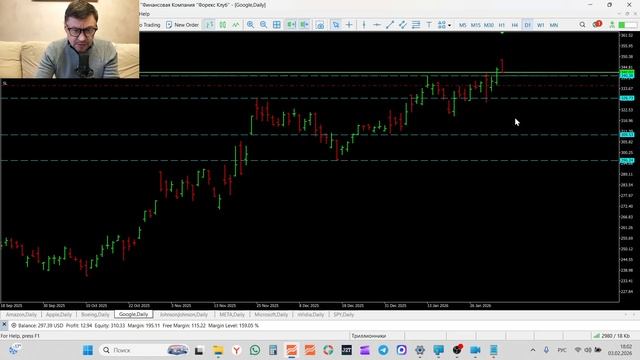
Task: Click the connection status 2980 / 18 Kb
Action: [x=612, y=336]
